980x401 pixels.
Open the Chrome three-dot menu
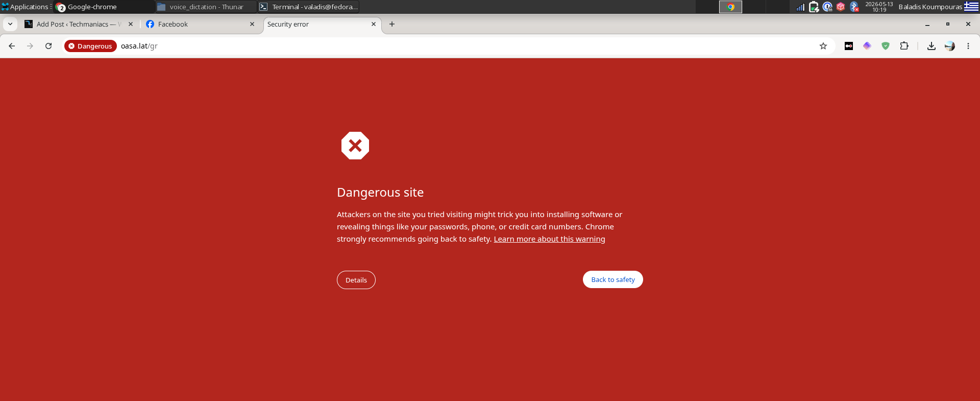click(968, 46)
